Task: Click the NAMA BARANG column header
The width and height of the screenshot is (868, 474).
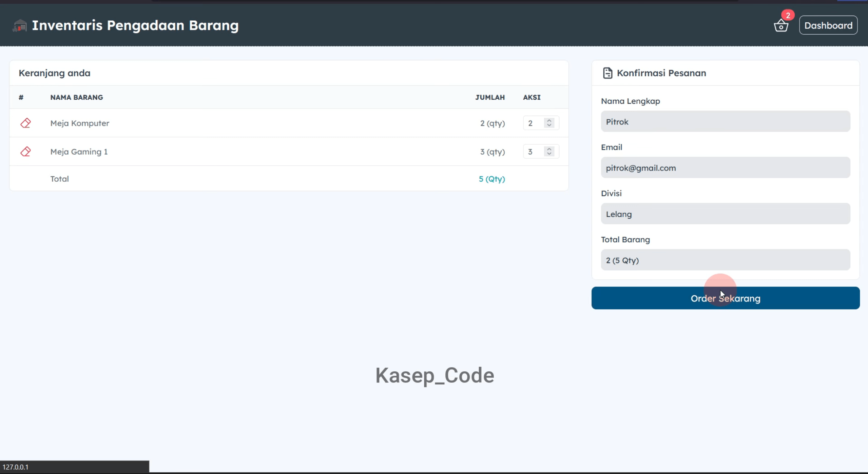Action: click(x=77, y=97)
